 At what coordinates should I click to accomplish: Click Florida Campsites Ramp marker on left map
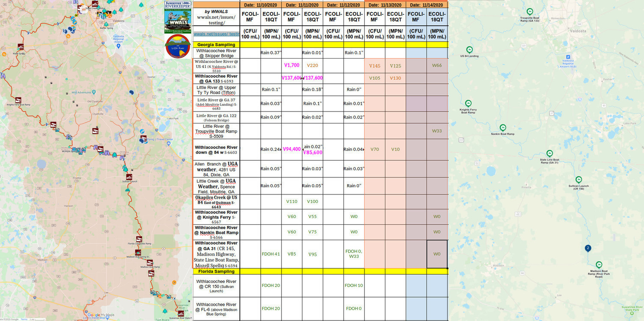(139, 239)
